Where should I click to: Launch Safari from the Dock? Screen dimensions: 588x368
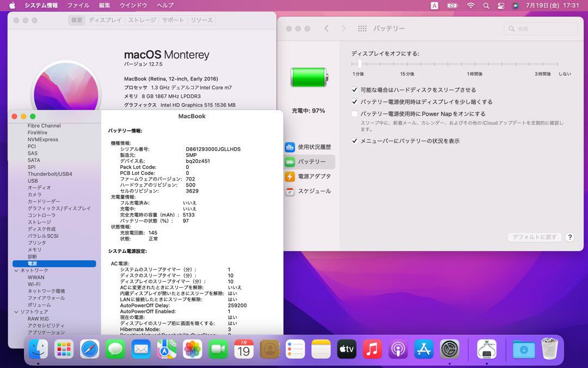pyautogui.click(x=90, y=349)
